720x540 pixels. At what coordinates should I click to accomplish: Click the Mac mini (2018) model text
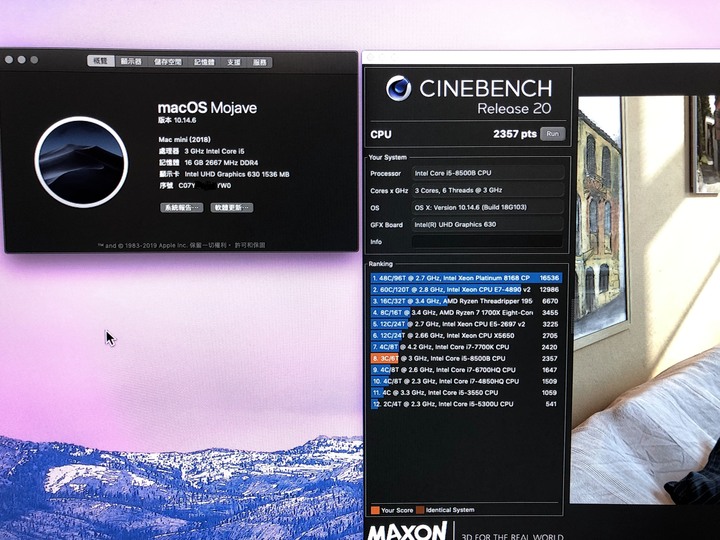tap(185, 139)
